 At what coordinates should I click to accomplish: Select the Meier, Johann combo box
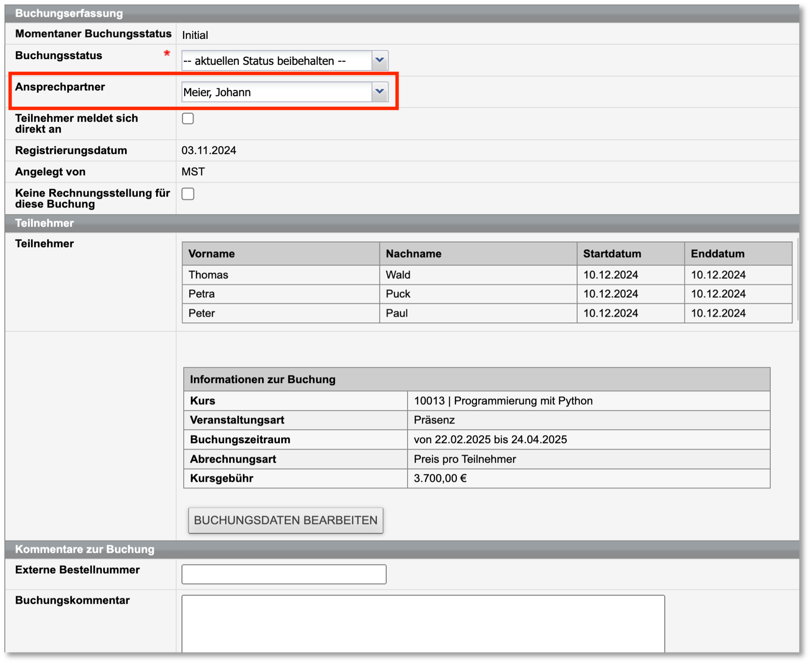click(x=277, y=92)
